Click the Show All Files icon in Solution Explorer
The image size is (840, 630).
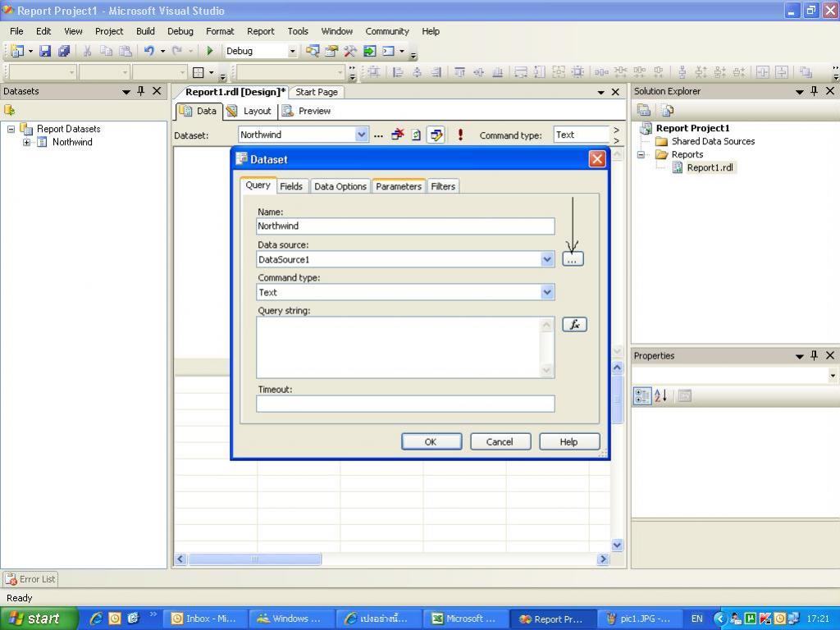(x=668, y=111)
